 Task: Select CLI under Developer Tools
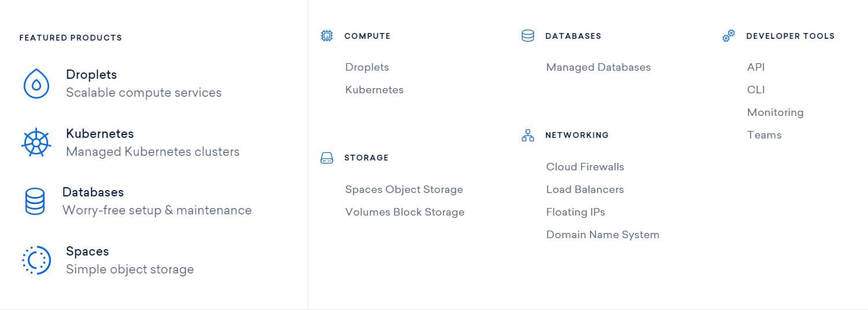pos(756,90)
